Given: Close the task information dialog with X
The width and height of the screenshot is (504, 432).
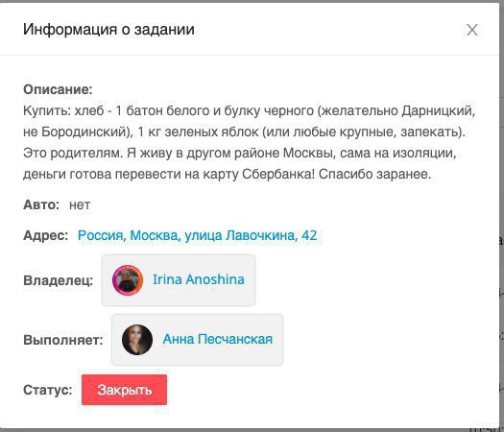Looking at the screenshot, I should (472, 30).
